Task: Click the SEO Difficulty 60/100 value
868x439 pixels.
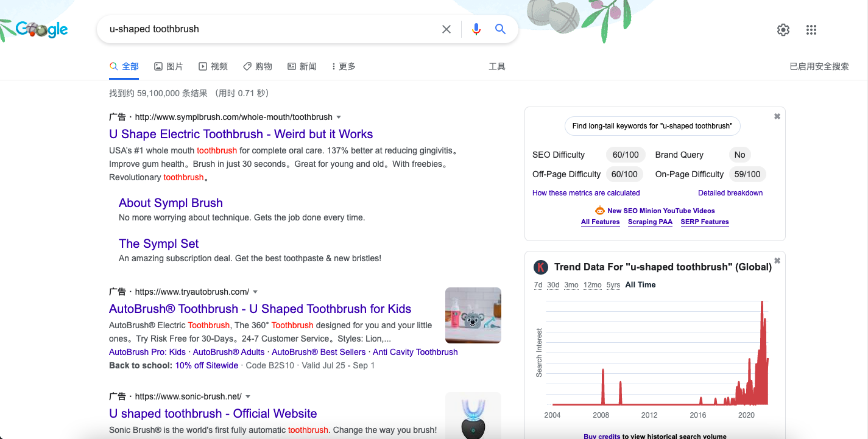Action: (626, 155)
